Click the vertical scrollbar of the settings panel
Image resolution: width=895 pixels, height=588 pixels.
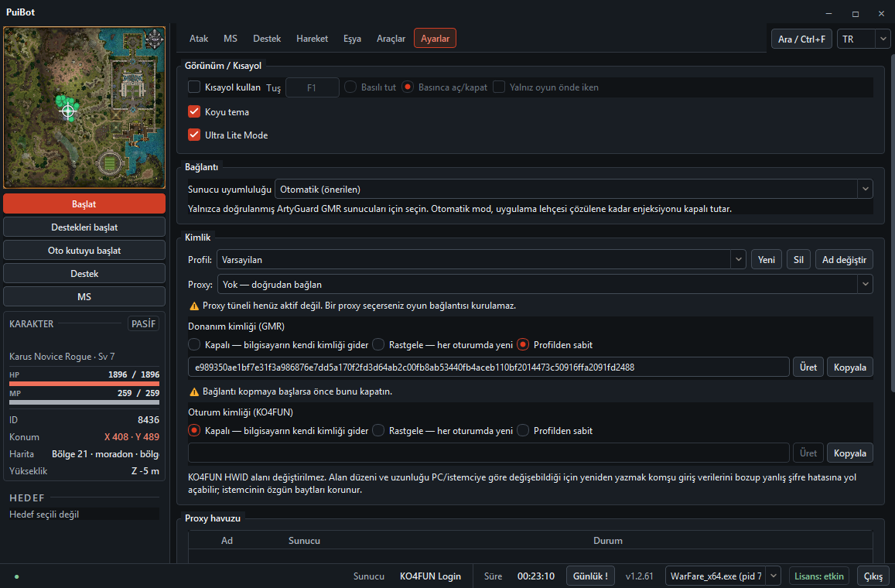tap(892, 223)
